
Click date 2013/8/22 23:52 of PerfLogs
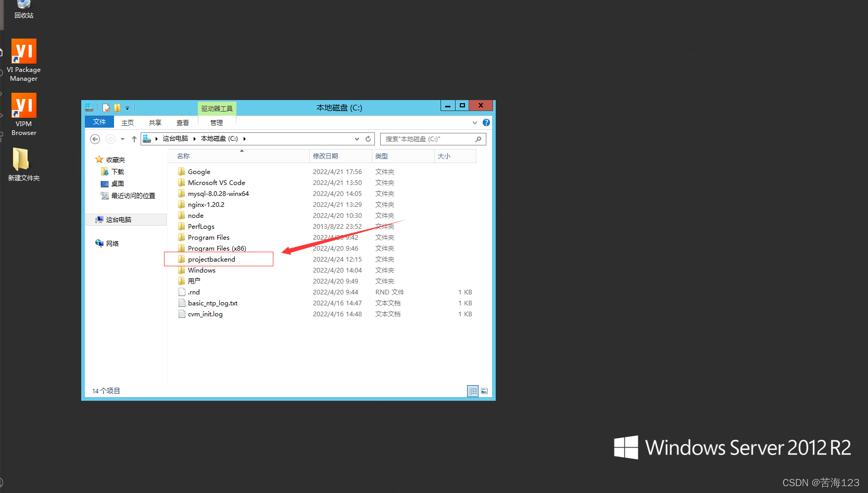coord(337,226)
